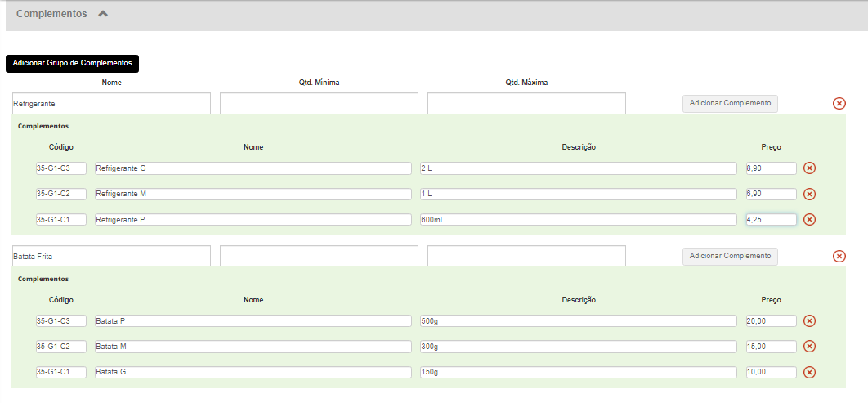868x403 pixels.
Task: Remove the Batata P complement
Action: point(809,321)
